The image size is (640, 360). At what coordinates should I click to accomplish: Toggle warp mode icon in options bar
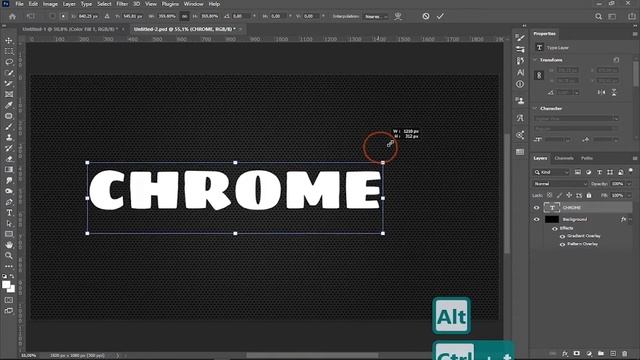click(398, 16)
